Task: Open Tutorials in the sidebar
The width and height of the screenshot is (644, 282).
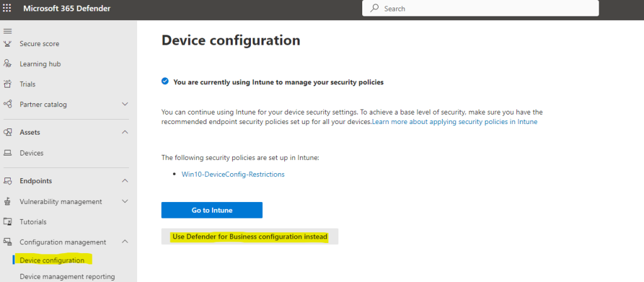Action: pos(33,222)
